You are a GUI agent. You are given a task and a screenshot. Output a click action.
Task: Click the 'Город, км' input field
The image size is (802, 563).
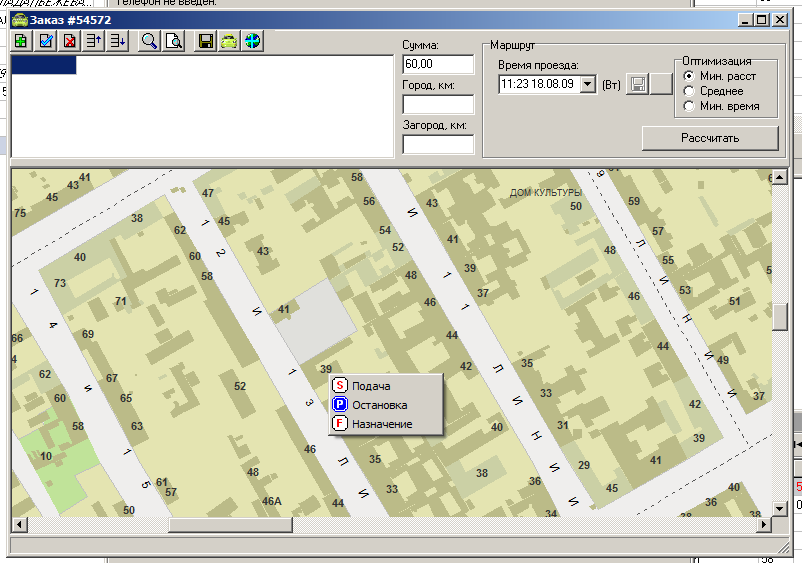[x=424, y=105]
